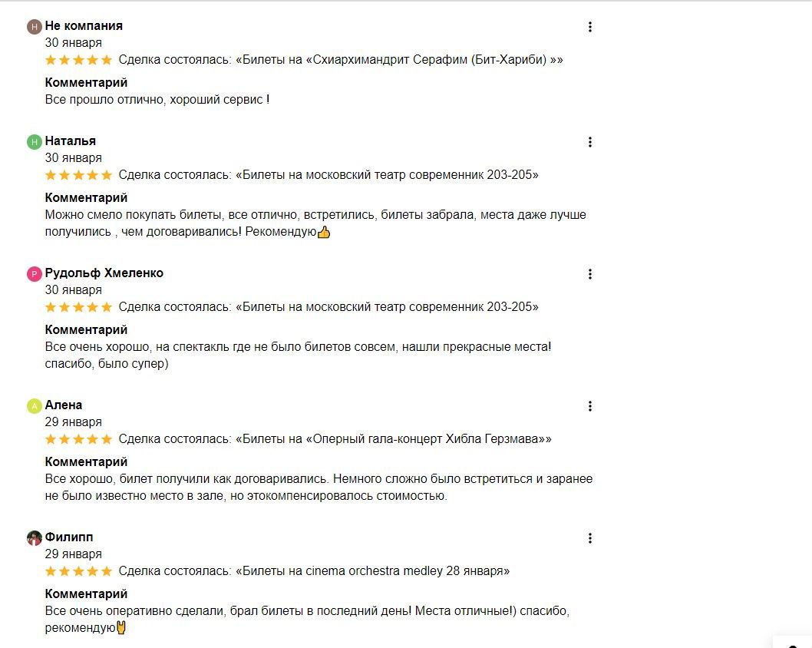Screen dimensions: 812x648
Task: Click the five-star rating on Не компания's review
Action: click(79, 60)
